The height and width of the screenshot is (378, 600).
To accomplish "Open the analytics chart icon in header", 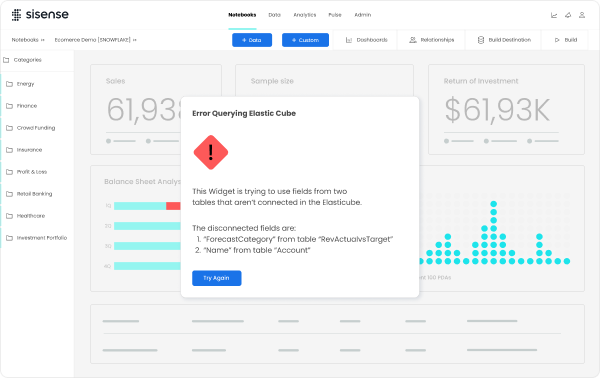I will click(x=554, y=15).
